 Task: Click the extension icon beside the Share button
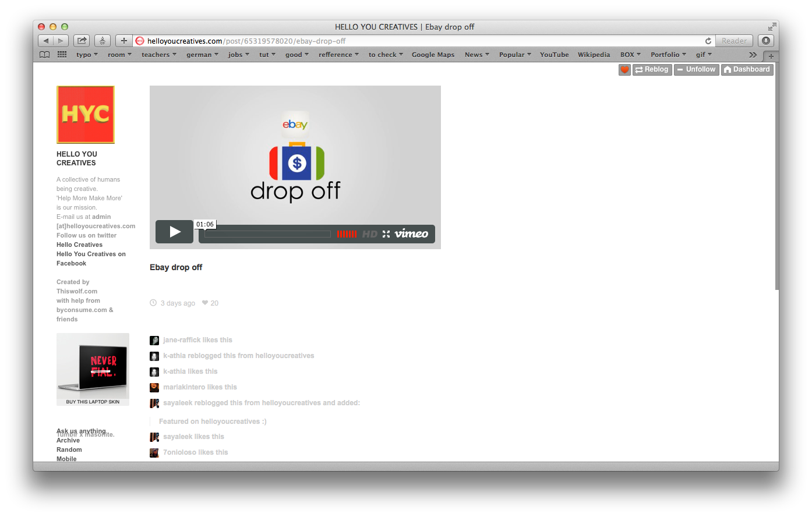coord(103,41)
